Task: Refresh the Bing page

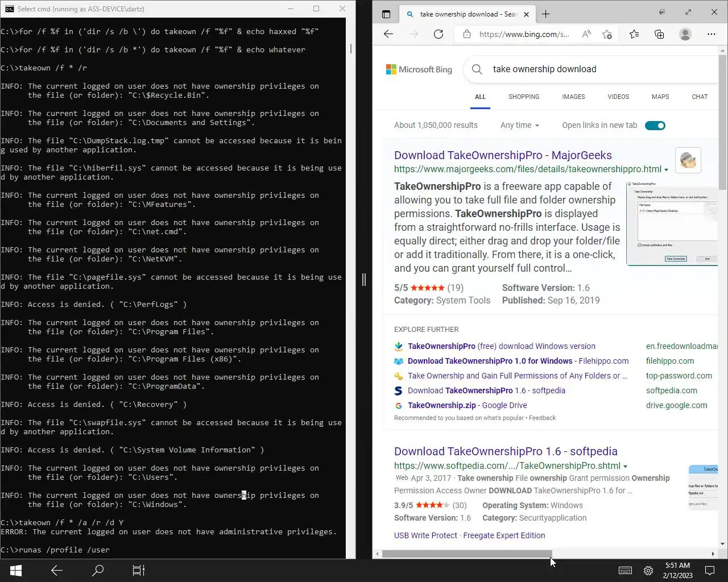Action: pyautogui.click(x=439, y=34)
